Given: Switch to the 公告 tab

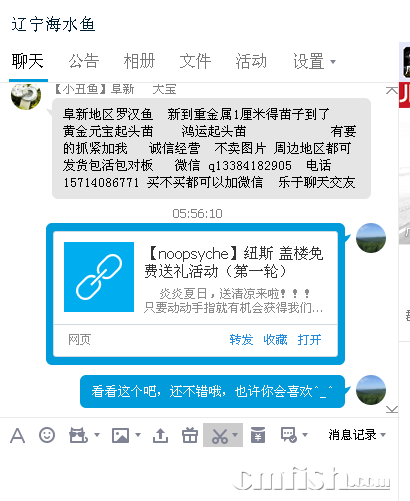Looking at the screenshot, I should (x=84, y=62).
